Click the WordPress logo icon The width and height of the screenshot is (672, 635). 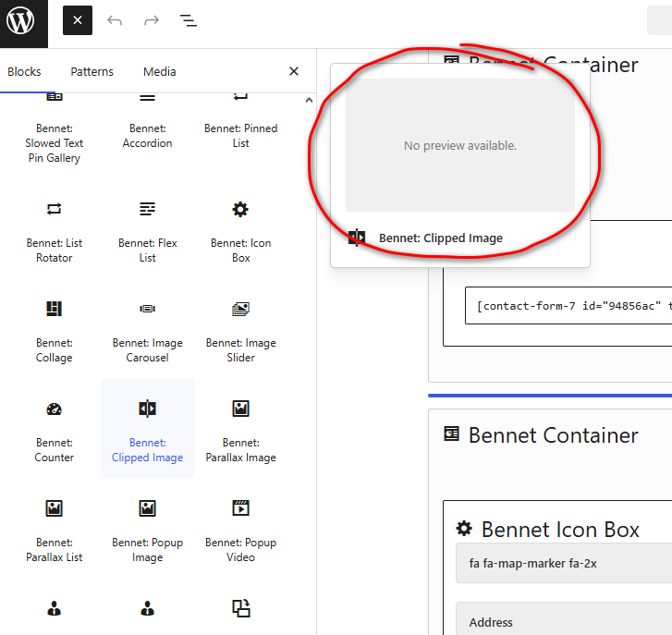[20, 20]
